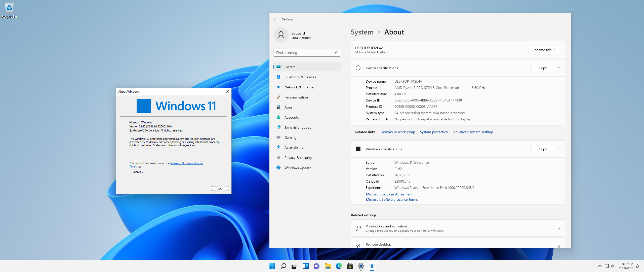Open Remote desktop settings row
The image size is (644, 272).
coord(458,243)
